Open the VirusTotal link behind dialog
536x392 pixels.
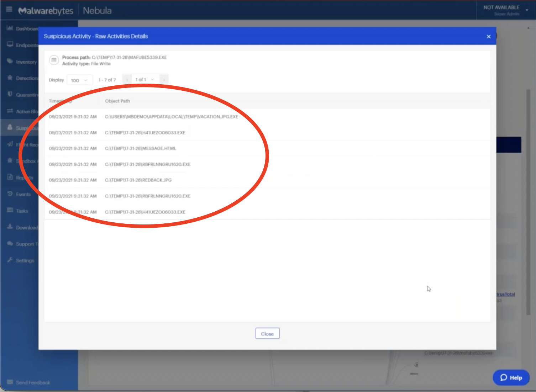(505, 294)
